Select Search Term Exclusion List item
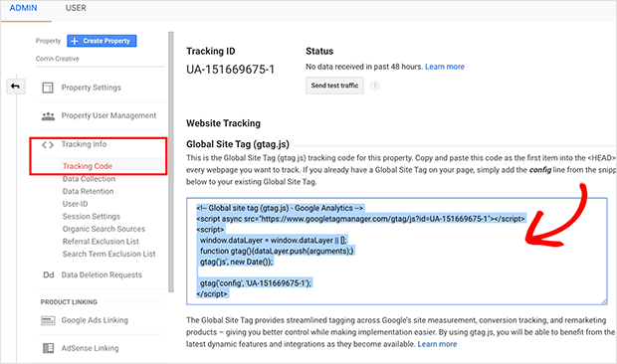This screenshot has height=364, width=617. tap(109, 254)
